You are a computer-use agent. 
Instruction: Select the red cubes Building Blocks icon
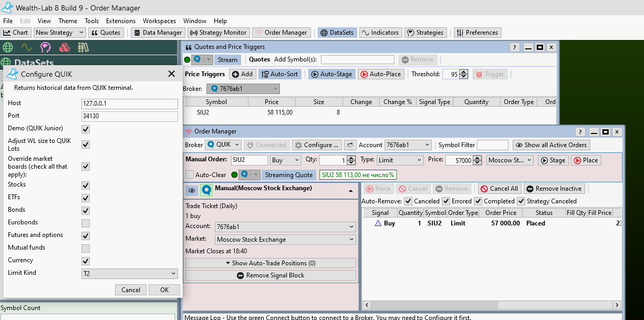(x=65, y=48)
